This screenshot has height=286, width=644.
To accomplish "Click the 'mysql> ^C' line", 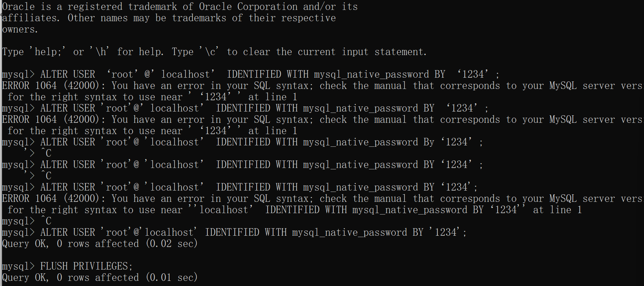I will coord(27,221).
